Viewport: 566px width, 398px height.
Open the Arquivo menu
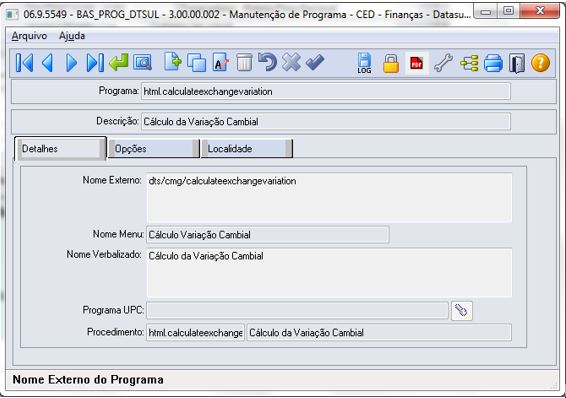[x=29, y=36]
